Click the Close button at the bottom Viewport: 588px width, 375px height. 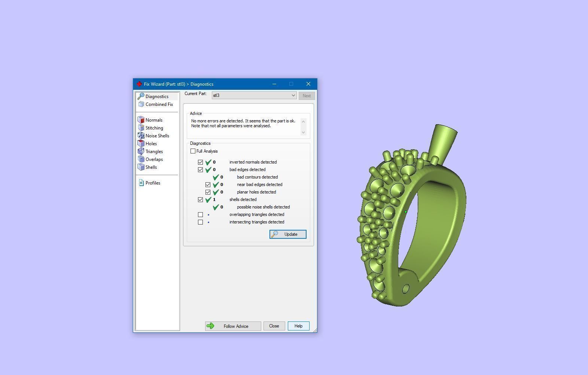274,326
